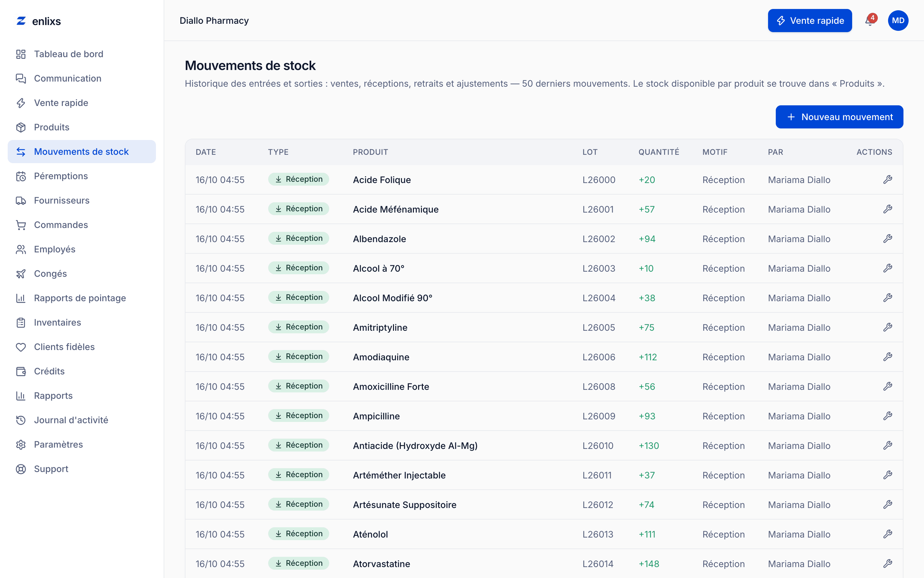The image size is (924, 578).
Task: Click the enlixs logo icon
Action: pos(21,21)
